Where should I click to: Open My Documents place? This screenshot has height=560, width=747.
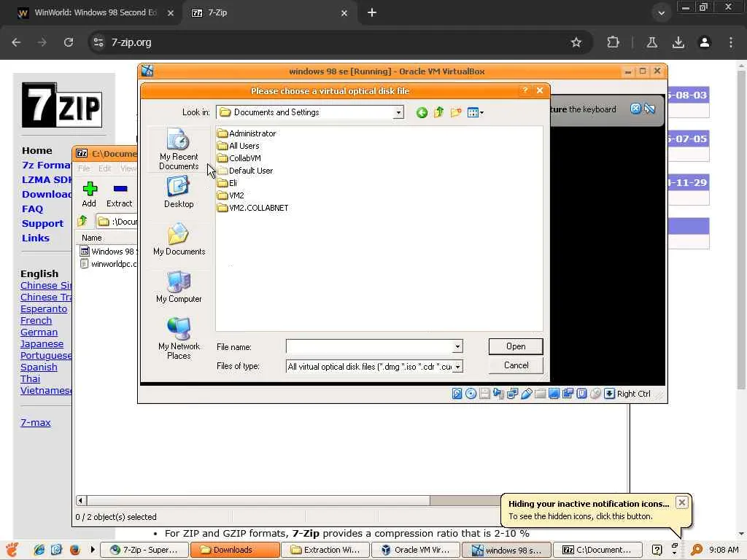[179, 239]
